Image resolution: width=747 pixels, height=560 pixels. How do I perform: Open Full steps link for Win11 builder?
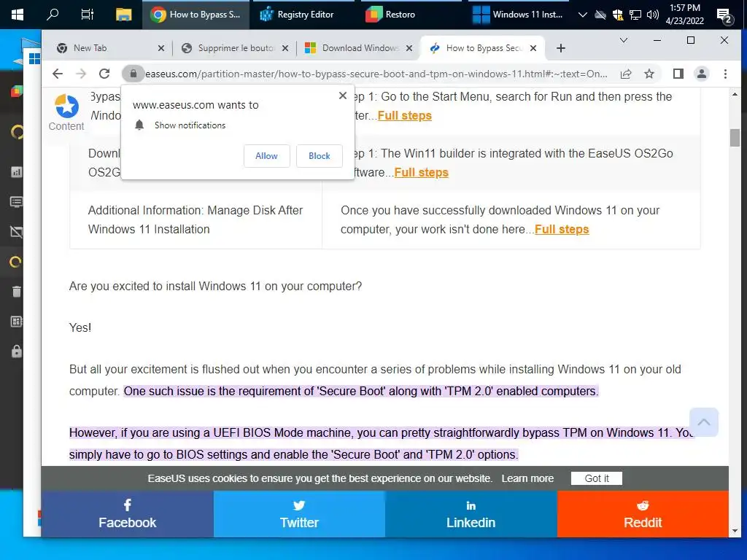[x=421, y=172]
